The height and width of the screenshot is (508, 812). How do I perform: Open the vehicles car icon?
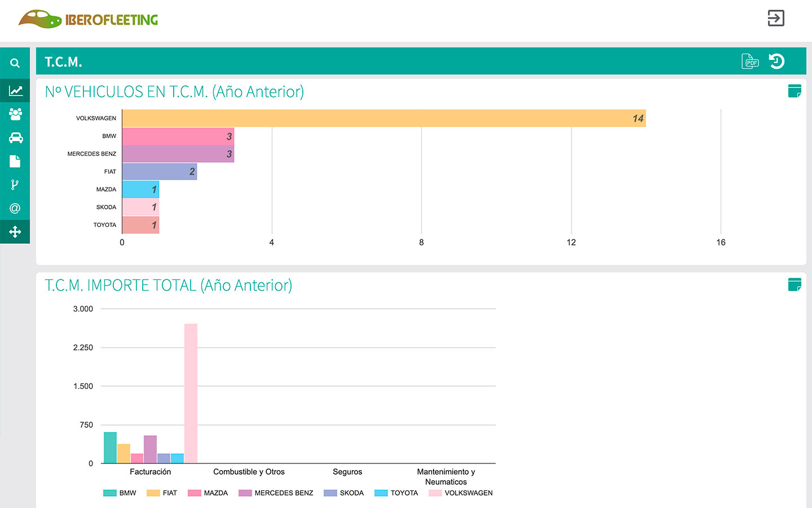(x=15, y=138)
